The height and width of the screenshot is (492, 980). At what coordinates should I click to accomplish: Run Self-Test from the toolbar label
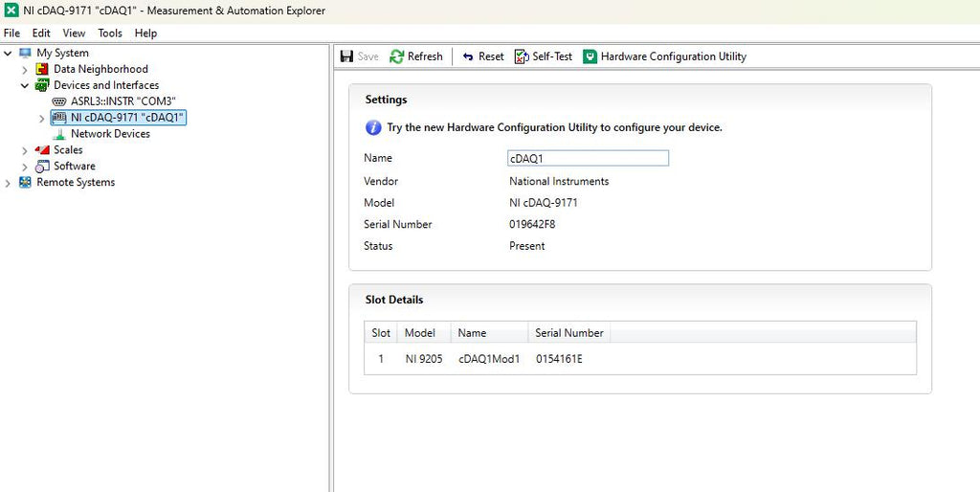click(552, 56)
